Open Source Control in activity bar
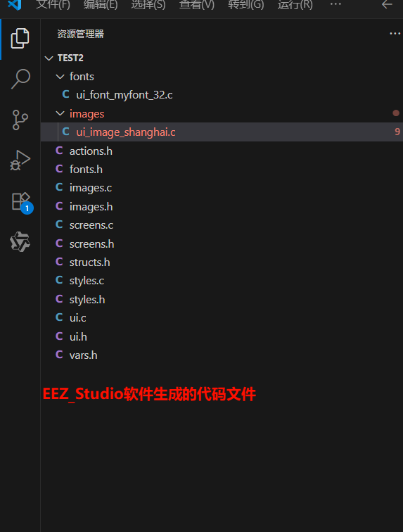The width and height of the screenshot is (403, 532). click(x=20, y=120)
